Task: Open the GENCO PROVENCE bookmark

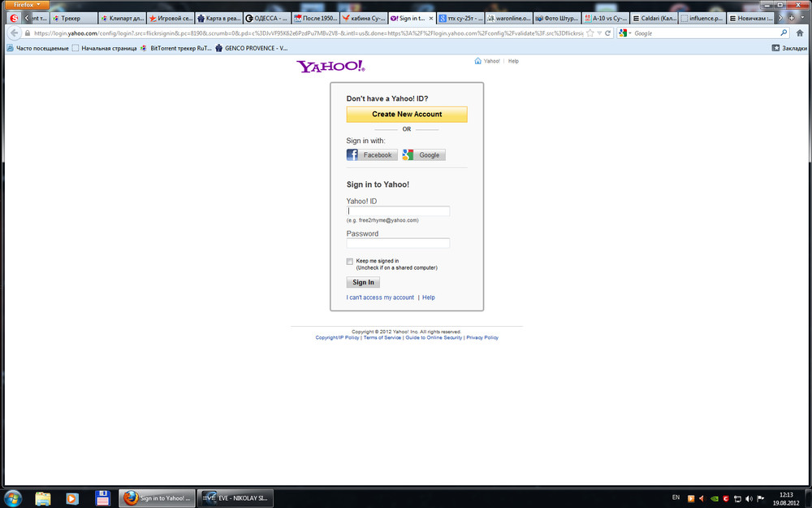Action: (251, 48)
